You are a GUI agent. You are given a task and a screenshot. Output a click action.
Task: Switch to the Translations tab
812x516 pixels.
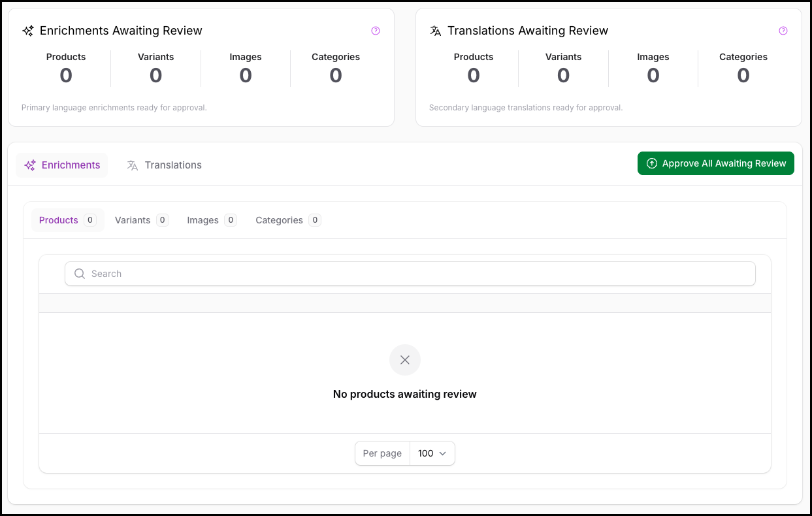pyautogui.click(x=165, y=165)
